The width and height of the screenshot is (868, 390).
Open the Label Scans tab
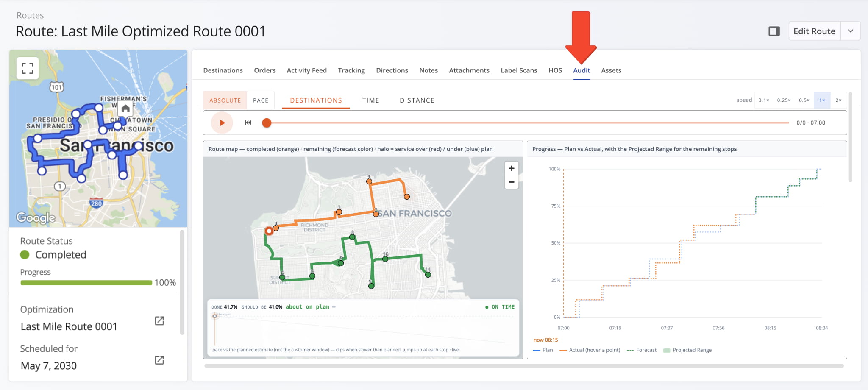pyautogui.click(x=519, y=70)
